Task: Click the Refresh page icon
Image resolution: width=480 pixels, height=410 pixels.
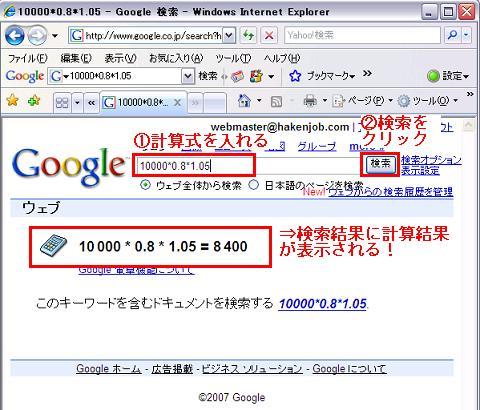Action: pyautogui.click(x=248, y=35)
